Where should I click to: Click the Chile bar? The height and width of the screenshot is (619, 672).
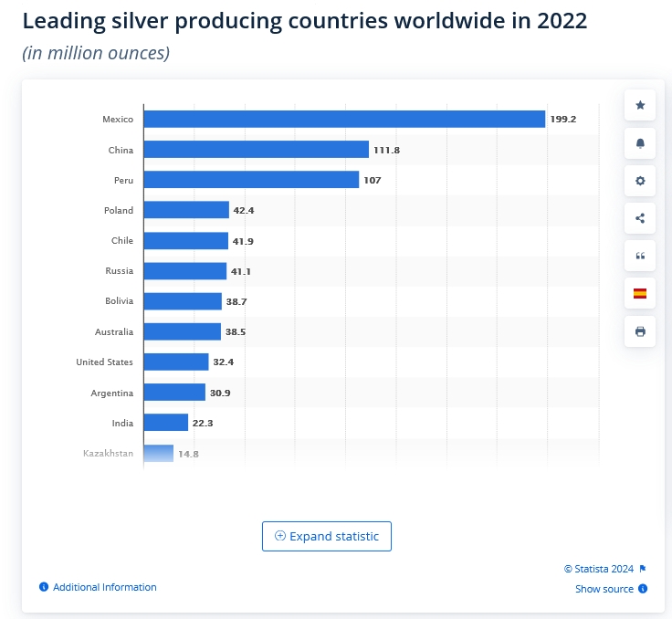click(x=186, y=240)
